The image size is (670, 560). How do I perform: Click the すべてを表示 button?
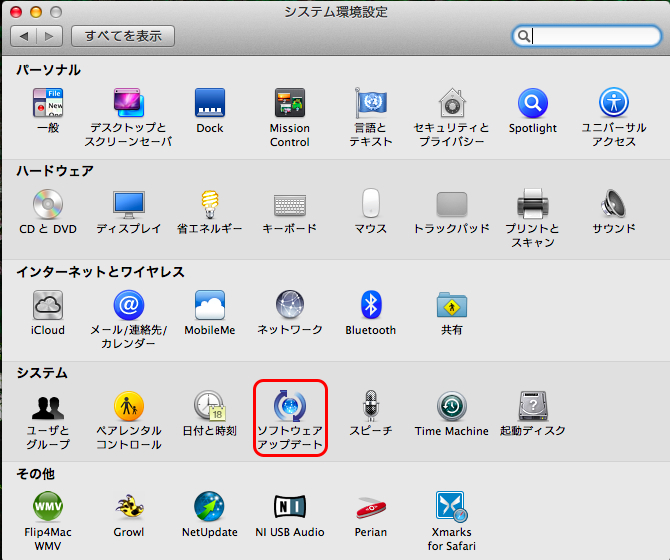[123, 36]
